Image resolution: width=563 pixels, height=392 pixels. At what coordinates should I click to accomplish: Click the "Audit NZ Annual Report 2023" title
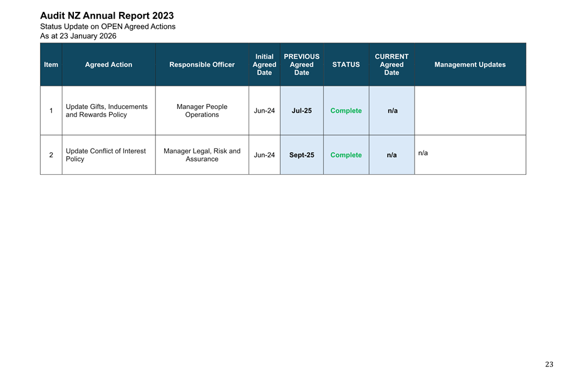106,16
